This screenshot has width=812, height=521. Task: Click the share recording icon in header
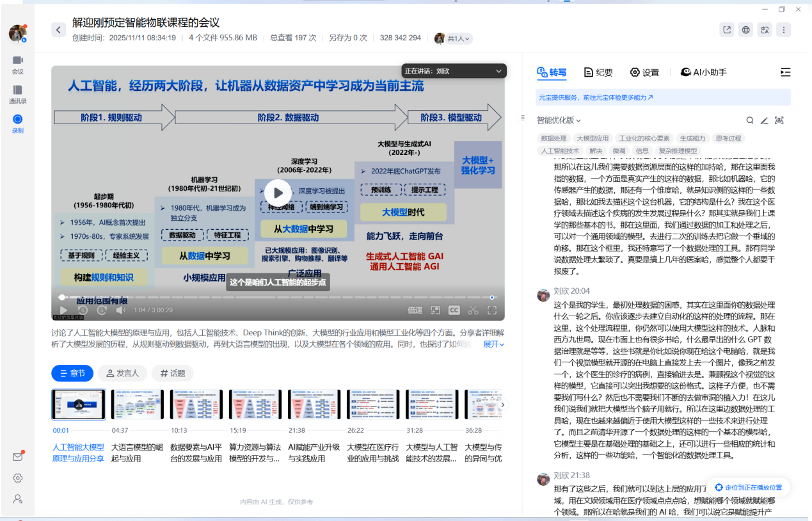[x=727, y=30]
